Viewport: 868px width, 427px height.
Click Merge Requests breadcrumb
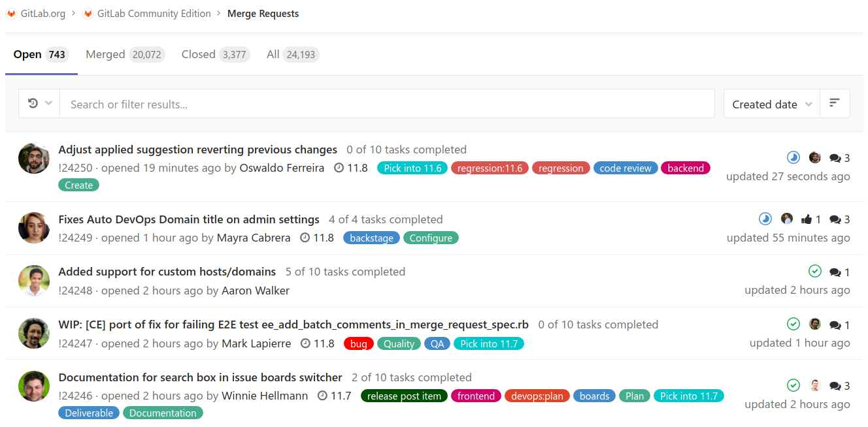(x=263, y=14)
